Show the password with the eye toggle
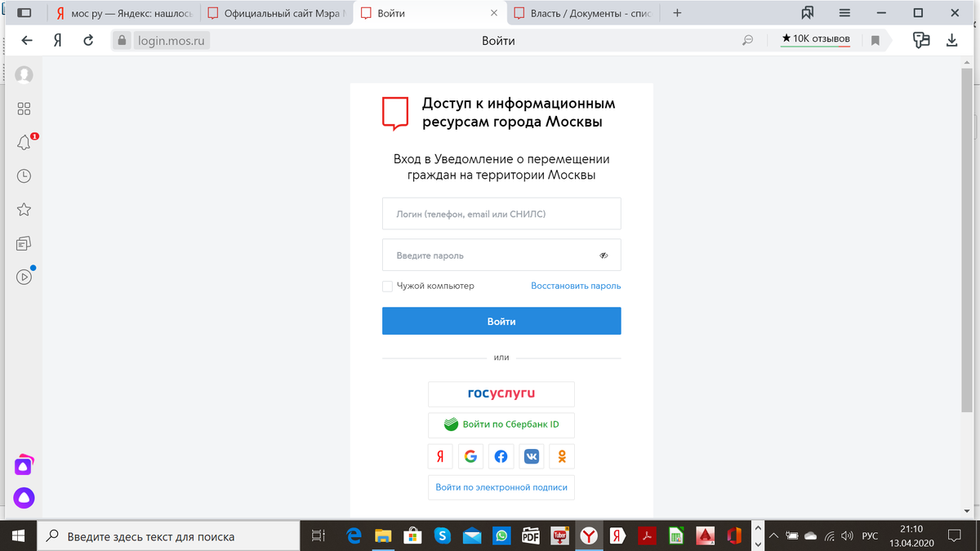This screenshot has width=980, height=551. coord(604,255)
